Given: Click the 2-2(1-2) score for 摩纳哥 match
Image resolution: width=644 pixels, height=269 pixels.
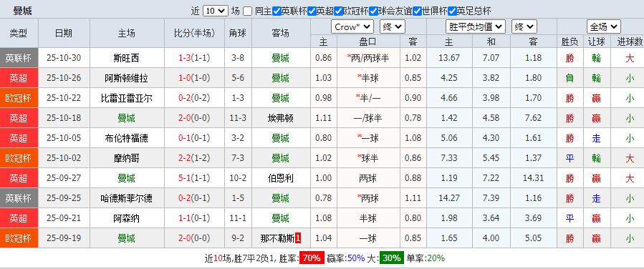Looking at the screenshot, I should [x=194, y=158].
